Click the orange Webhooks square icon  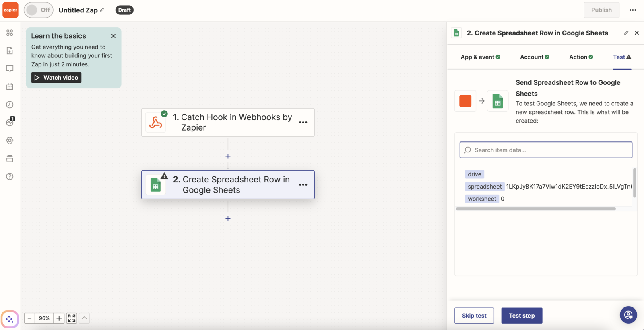[465, 101]
